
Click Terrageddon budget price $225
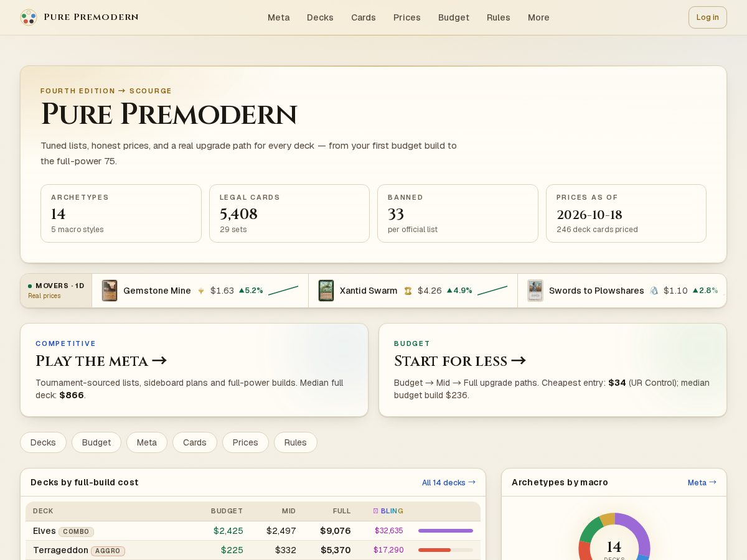pyautogui.click(x=232, y=550)
